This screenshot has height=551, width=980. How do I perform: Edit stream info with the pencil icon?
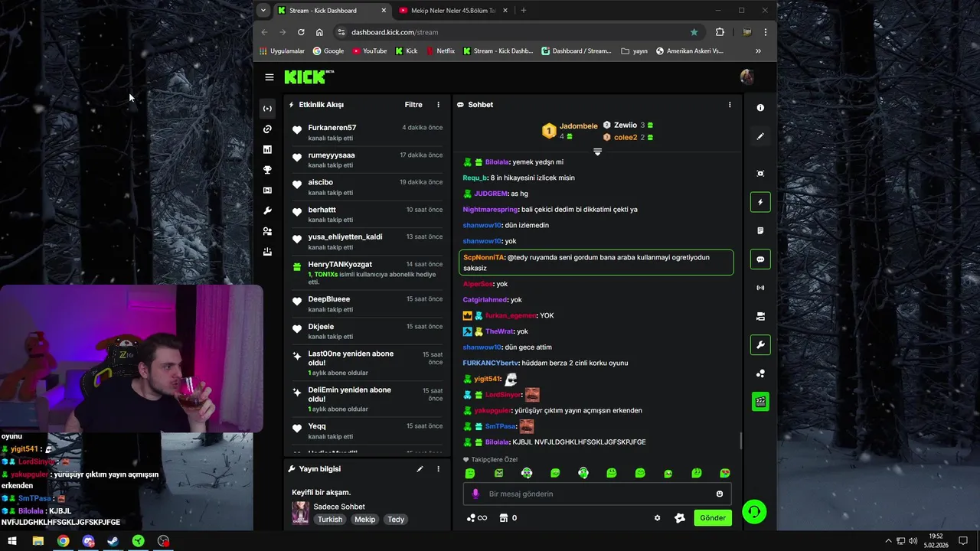tap(420, 469)
